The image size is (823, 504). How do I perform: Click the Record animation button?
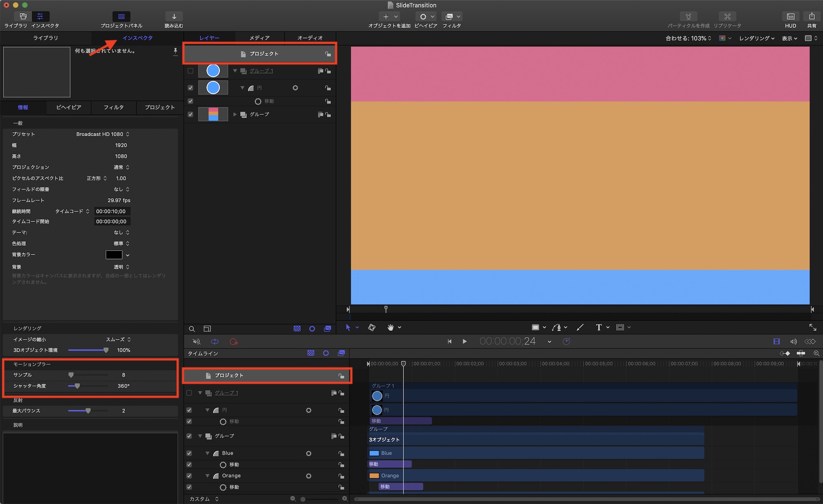click(233, 342)
